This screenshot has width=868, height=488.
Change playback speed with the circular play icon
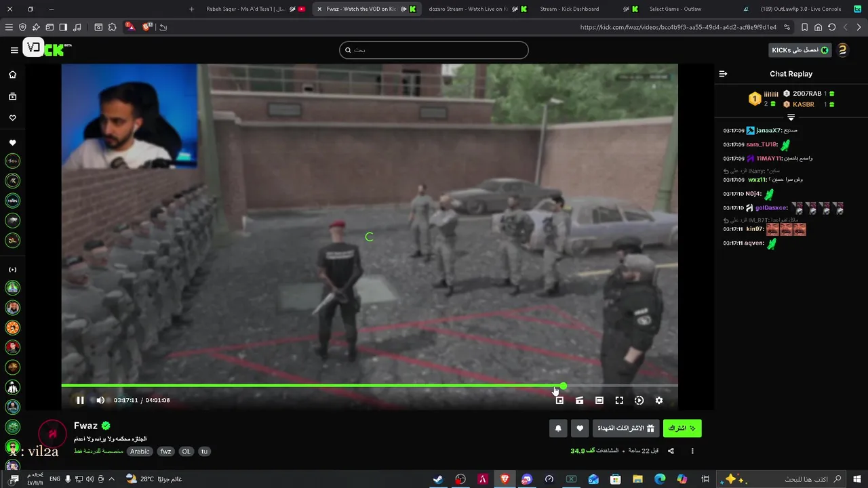pos(639,401)
